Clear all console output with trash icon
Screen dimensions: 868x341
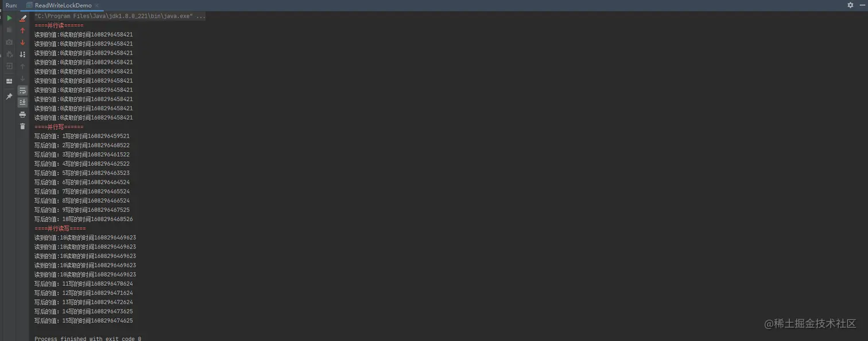(x=22, y=126)
